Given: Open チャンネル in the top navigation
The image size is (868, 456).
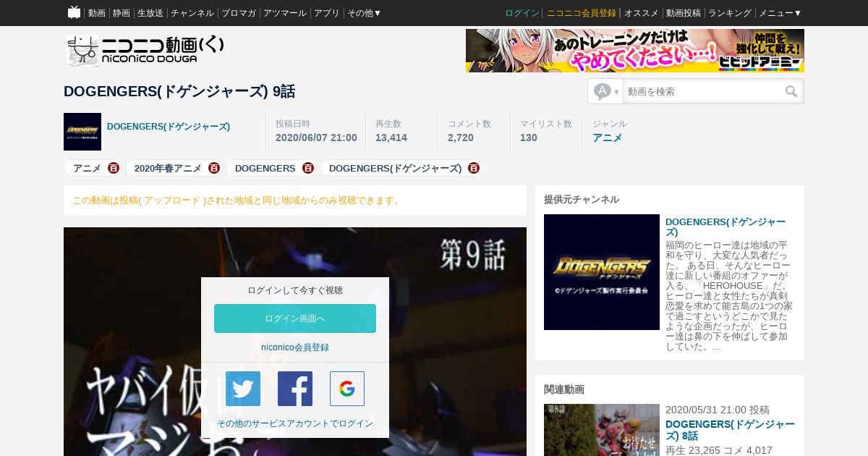Looking at the screenshot, I should click(x=192, y=13).
